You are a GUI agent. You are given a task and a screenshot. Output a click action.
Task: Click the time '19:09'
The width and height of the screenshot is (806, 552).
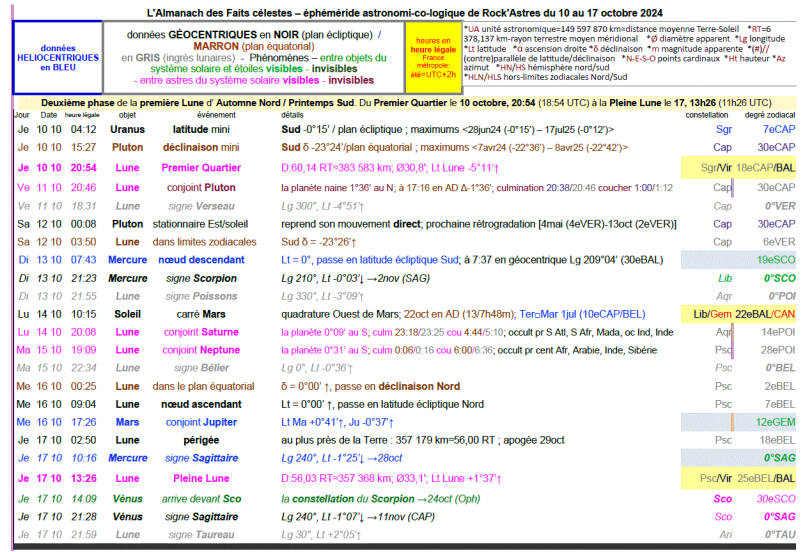[84, 351]
